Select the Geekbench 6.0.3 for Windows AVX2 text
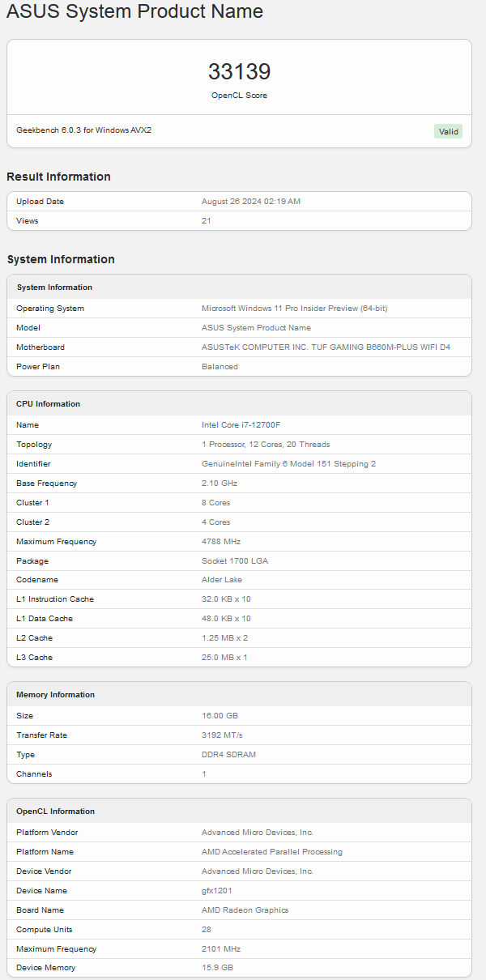This screenshot has height=980, width=486. tap(83, 130)
